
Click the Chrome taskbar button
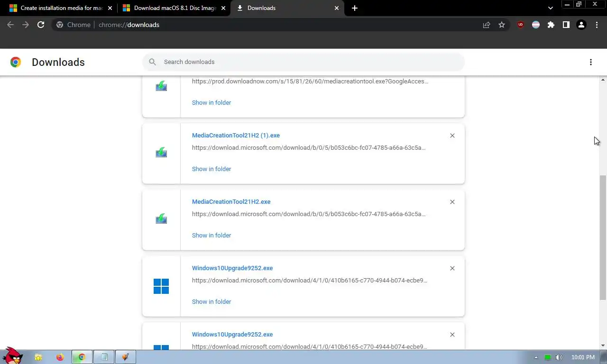tap(82, 357)
